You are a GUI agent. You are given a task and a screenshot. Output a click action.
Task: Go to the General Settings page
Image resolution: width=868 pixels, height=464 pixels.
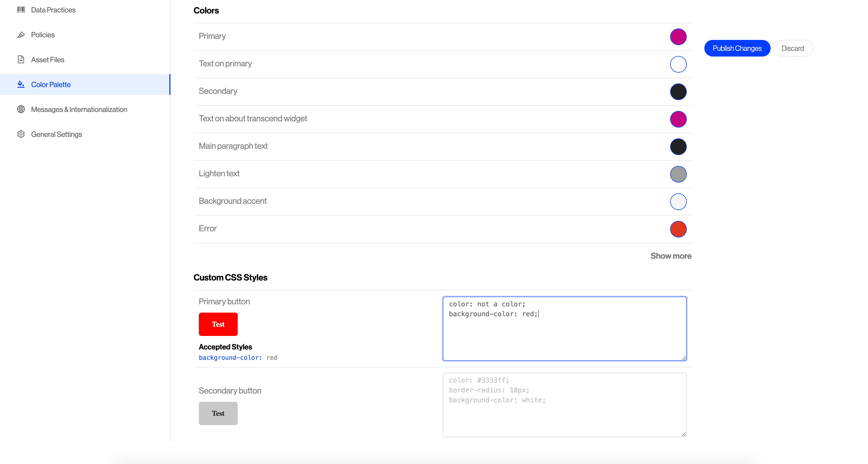56,134
